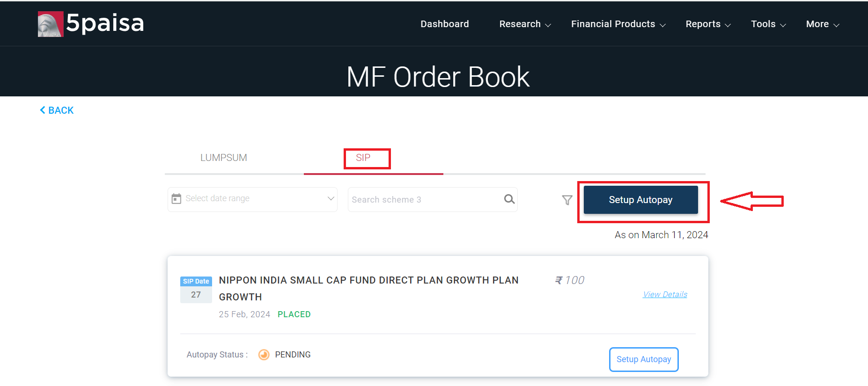This screenshot has width=868, height=386.
Task: Click the calendar icon in date range
Action: (177, 199)
